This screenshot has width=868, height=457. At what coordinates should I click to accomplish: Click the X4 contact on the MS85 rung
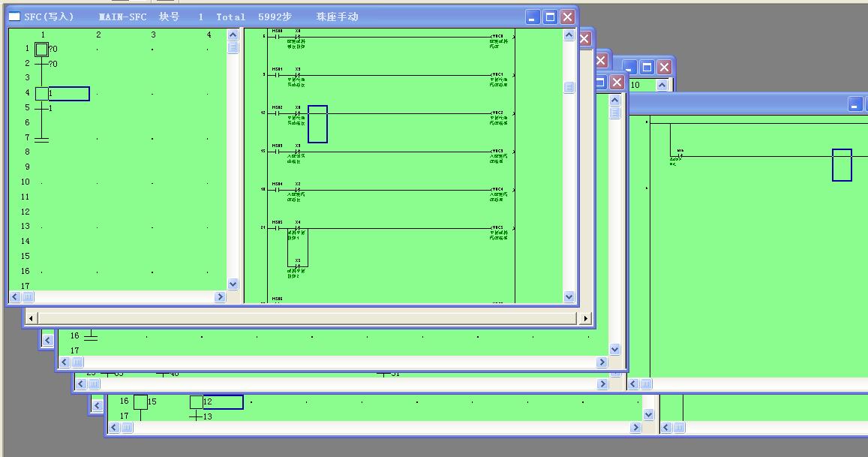[297, 227]
